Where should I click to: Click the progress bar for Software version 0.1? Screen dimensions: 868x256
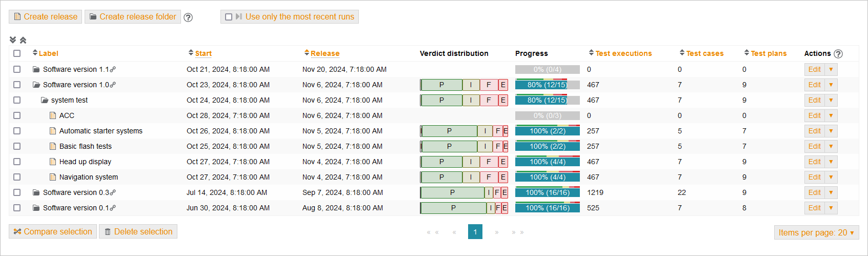click(547, 208)
